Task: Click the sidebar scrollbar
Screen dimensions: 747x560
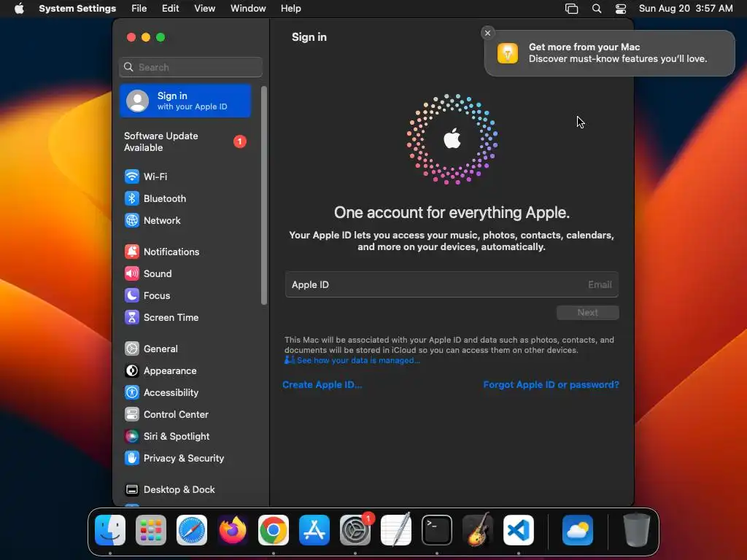Action: click(x=264, y=195)
